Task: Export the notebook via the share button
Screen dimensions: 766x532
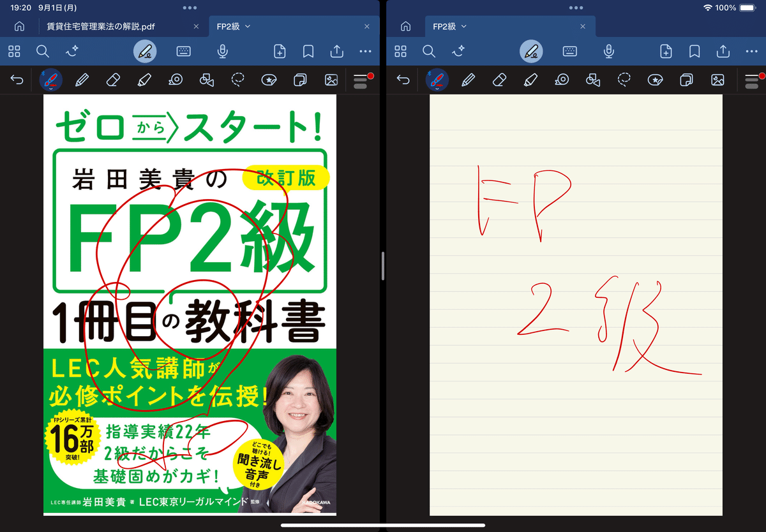Action: click(x=336, y=52)
